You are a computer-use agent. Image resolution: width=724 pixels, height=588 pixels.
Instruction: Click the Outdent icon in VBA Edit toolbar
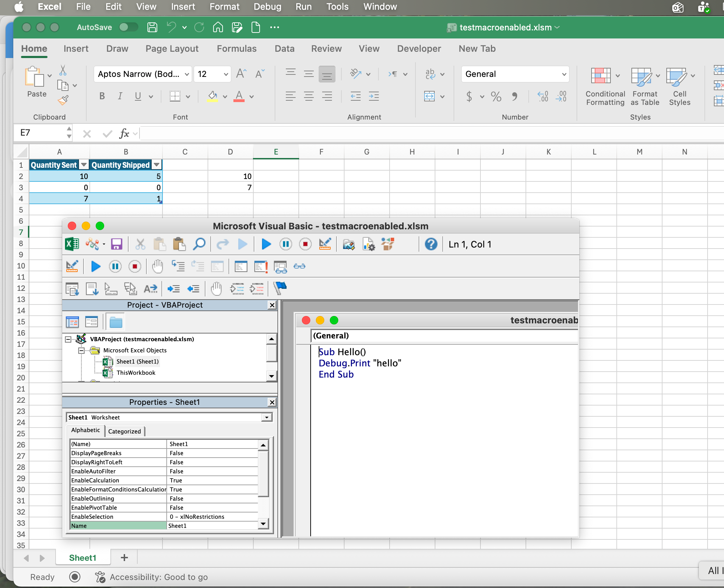193,289
